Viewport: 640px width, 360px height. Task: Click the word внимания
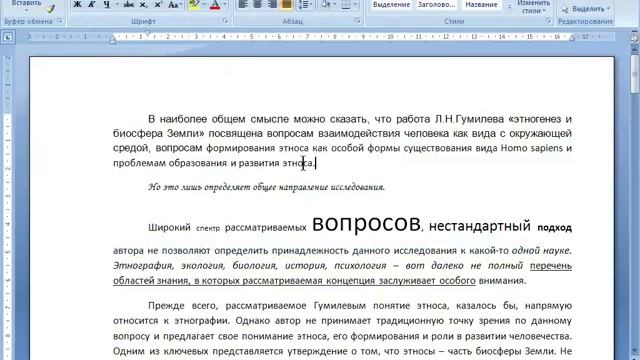502,281
